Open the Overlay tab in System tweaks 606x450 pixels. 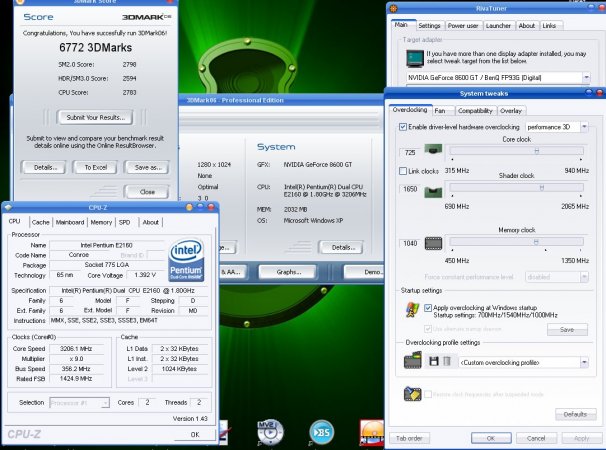[x=511, y=111]
